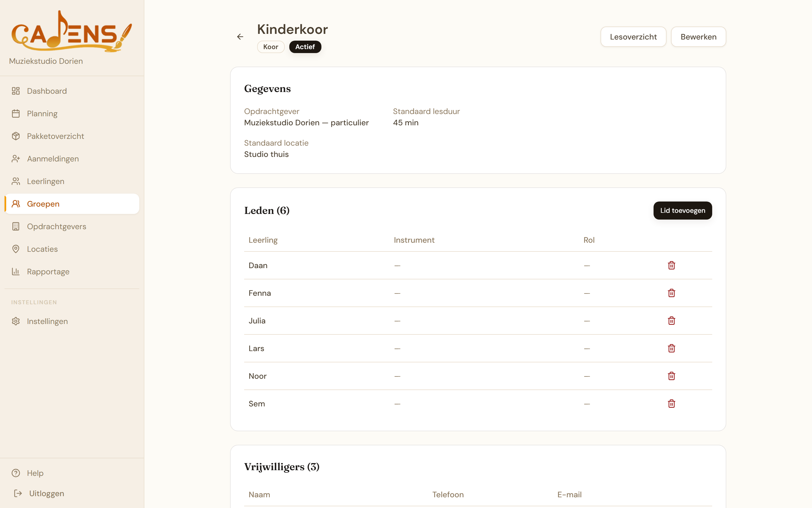Viewport: 812px width, 508px height.
Task: Open the Planning page
Action: click(x=72, y=113)
